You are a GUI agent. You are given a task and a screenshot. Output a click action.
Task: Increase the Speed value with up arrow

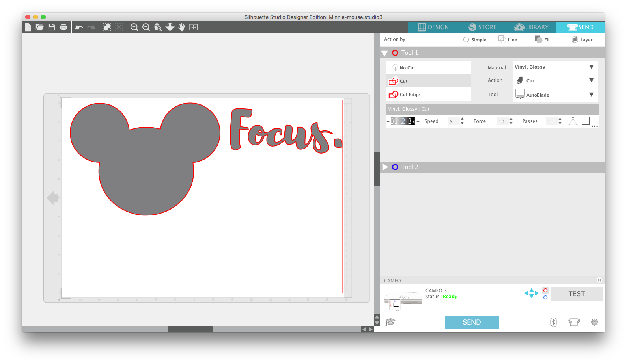click(462, 119)
